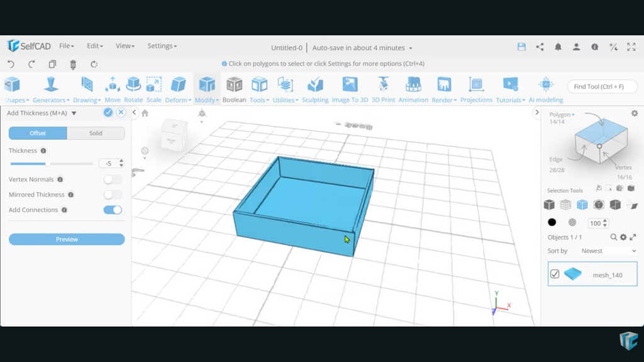The image size is (644, 362).
Task: Toggle Vertex Normals switch
Action: [113, 179]
